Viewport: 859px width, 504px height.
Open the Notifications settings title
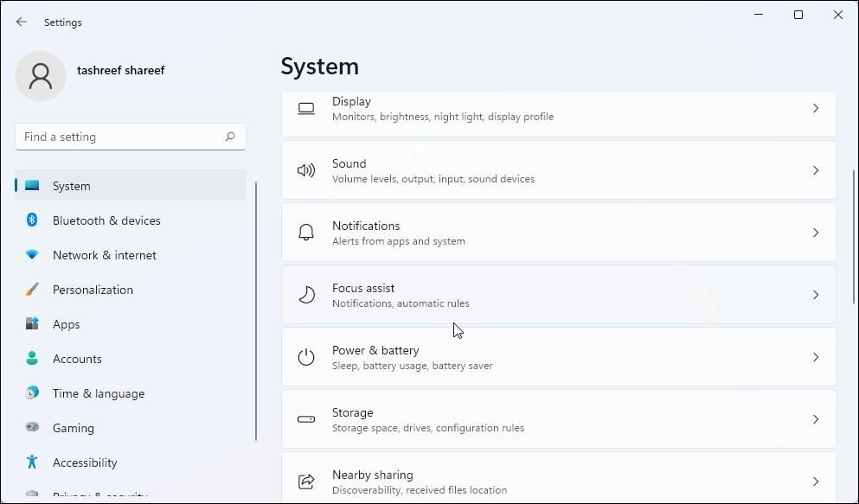coord(366,226)
